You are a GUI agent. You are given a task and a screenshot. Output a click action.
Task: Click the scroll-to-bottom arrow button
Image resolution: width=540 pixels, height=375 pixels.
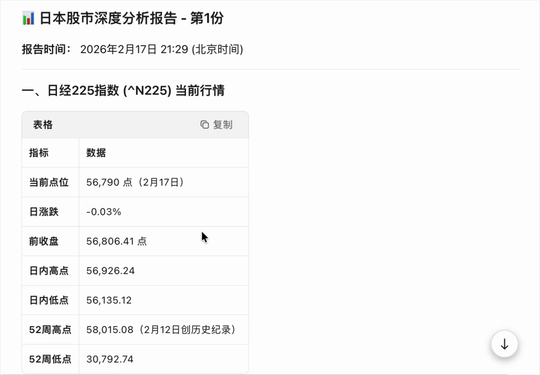(x=504, y=344)
